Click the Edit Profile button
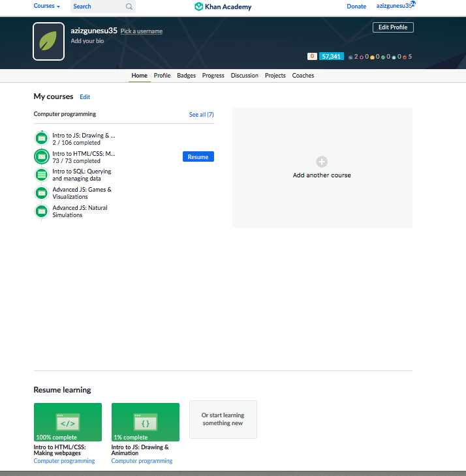Screen dimensions: 466x476 click(x=393, y=27)
